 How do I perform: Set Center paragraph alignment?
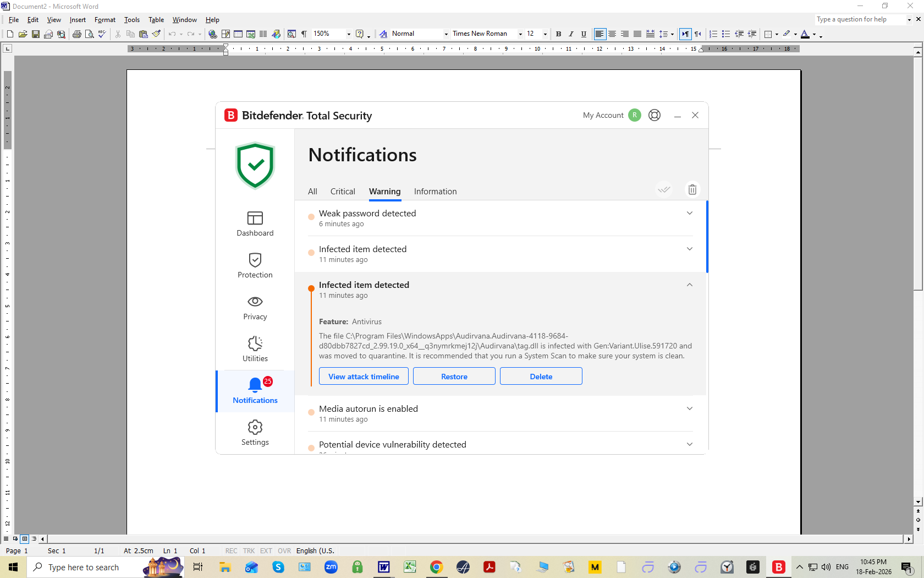pos(612,34)
